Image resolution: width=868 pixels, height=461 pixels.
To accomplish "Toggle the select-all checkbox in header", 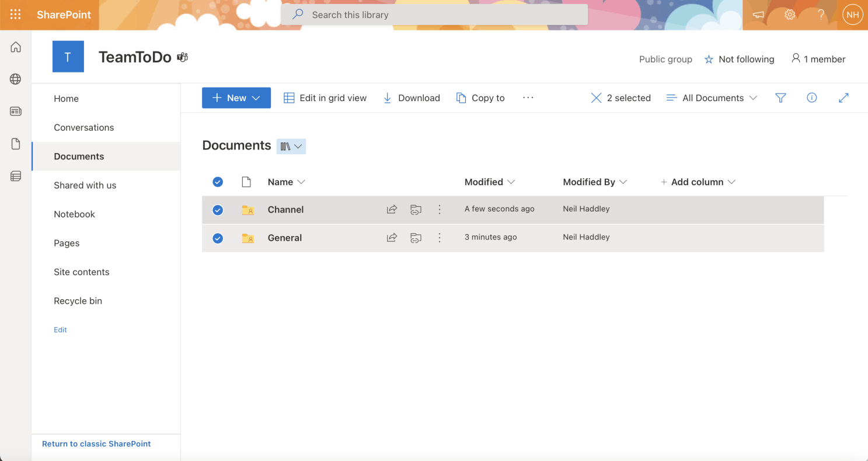I will (218, 182).
